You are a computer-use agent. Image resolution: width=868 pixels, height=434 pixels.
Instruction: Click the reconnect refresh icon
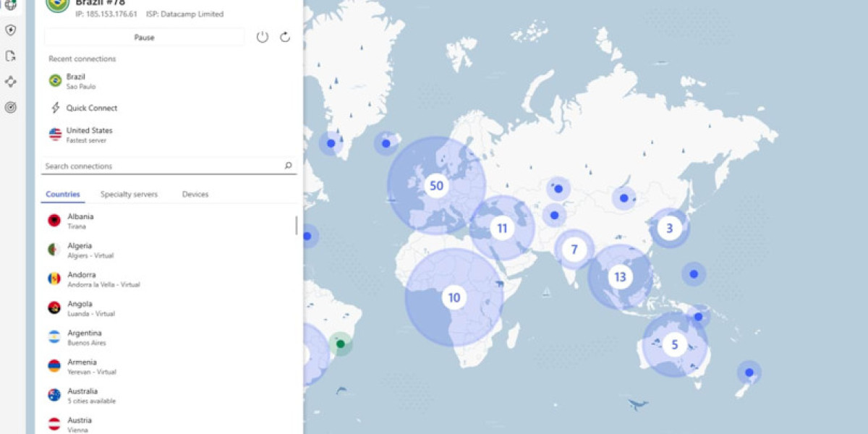click(x=285, y=37)
